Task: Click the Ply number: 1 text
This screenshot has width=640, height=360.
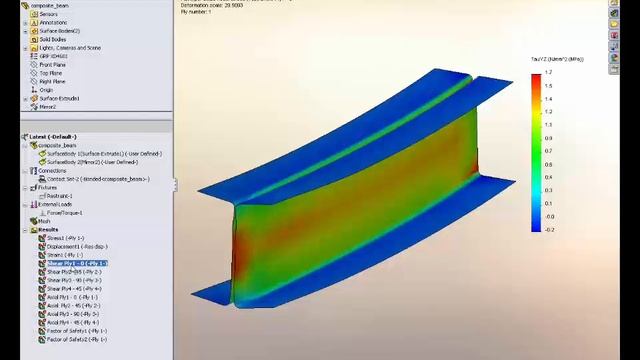Action: coord(196,12)
